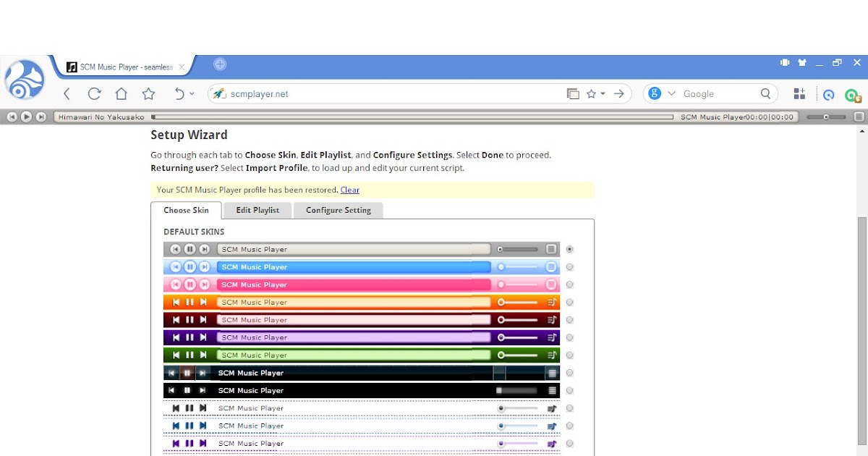Screen dimensions: 868x456
Task: Click the blue circular extension icon
Action: (829, 95)
